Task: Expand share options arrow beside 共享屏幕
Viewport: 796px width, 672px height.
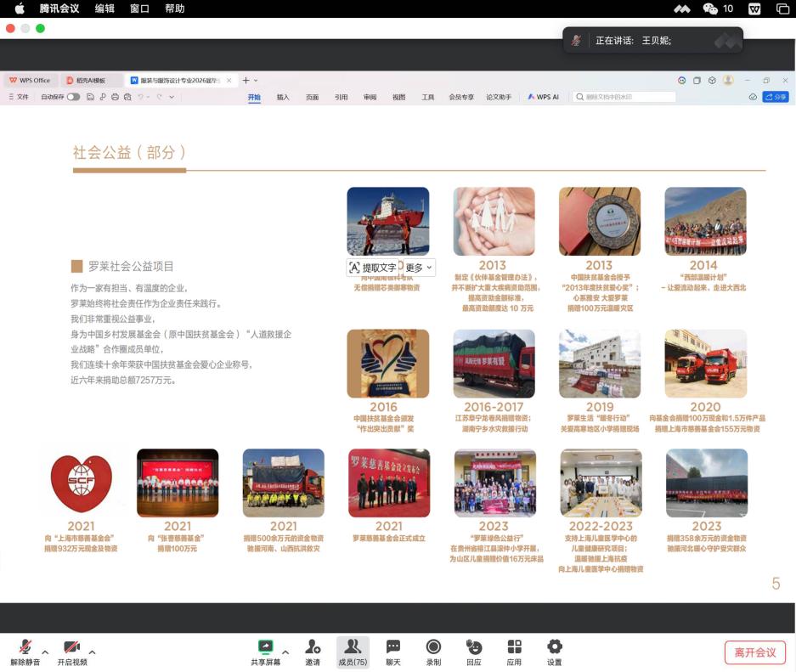Action: point(285,652)
